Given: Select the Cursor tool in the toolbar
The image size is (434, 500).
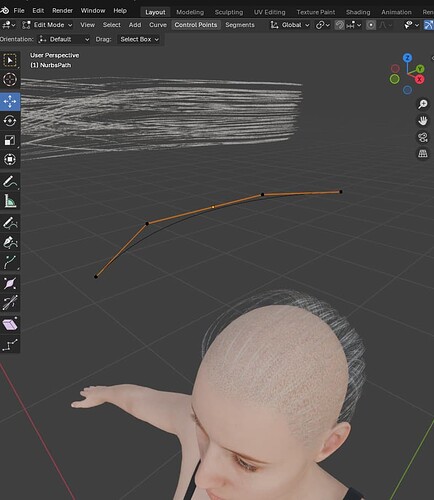Looking at the screenshot, I should [x=10, y=80].
